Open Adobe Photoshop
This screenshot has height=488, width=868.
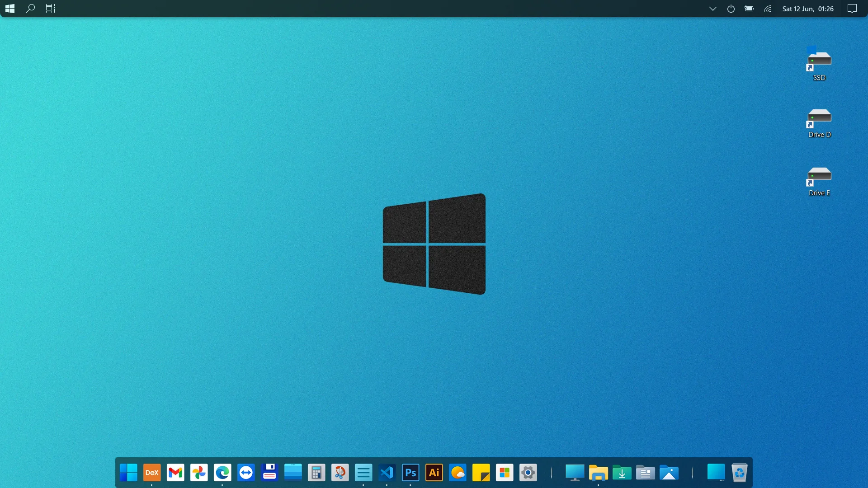point(410,473)
